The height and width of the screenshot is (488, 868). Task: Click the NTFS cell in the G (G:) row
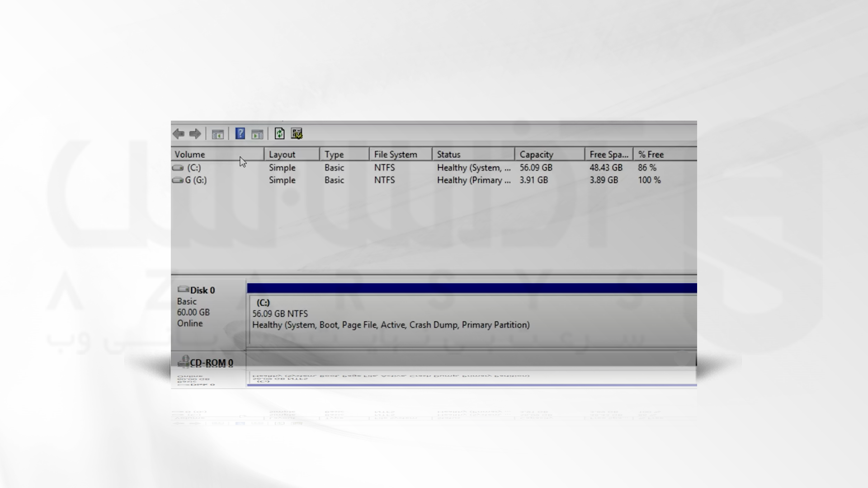(x=384, y=180)
